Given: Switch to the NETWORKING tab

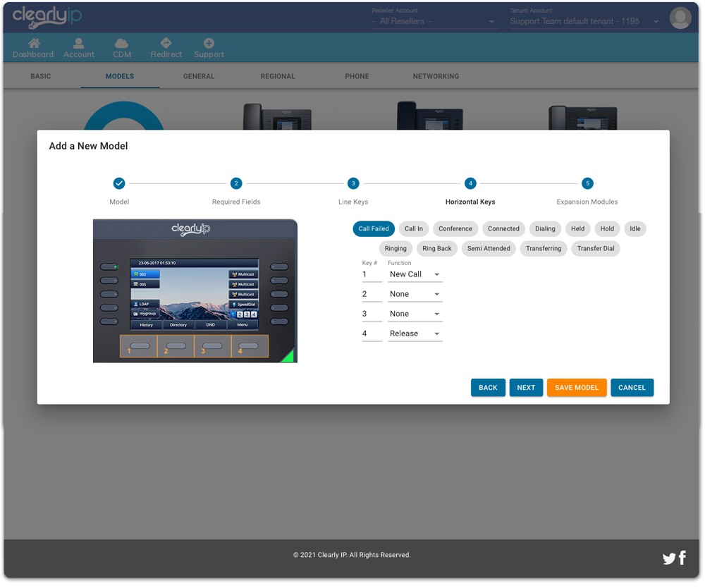Looking at the screenshot, I should tap(436, 76).
